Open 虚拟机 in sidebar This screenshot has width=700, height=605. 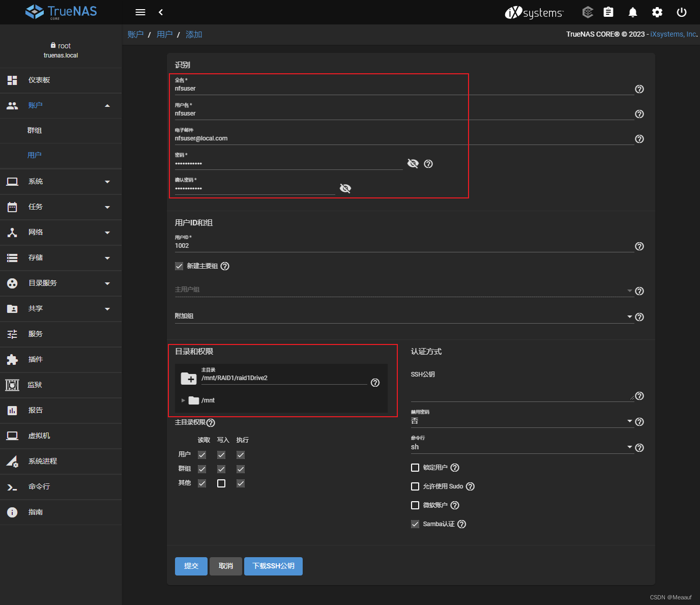(61, 436)
